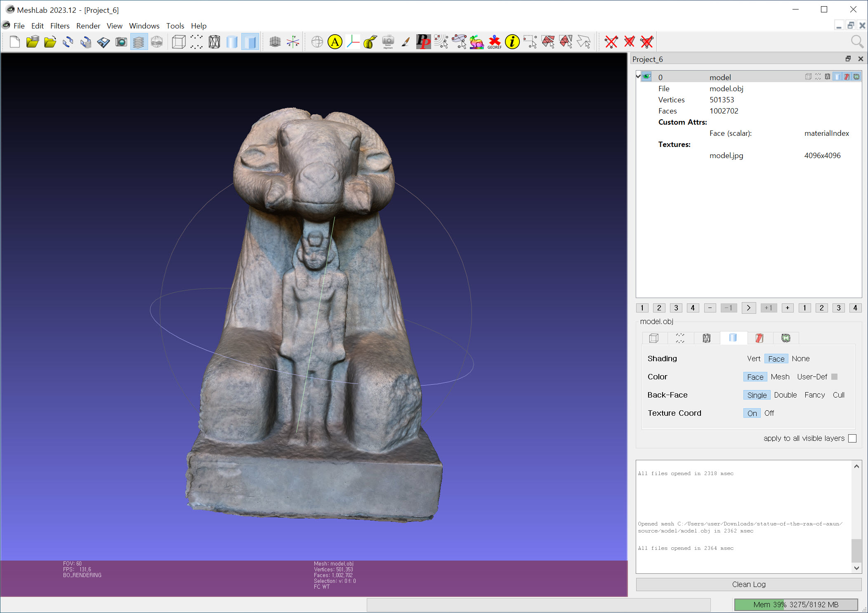
Task: Click the Import Mesh folder icon
Action: pyautogui.click(x=50, y=42)
